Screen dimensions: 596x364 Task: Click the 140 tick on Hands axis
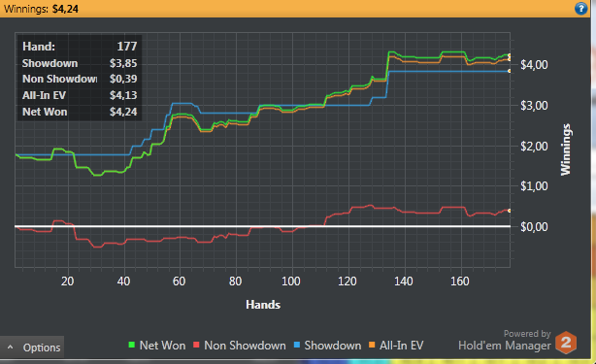(x=403, y=281)
